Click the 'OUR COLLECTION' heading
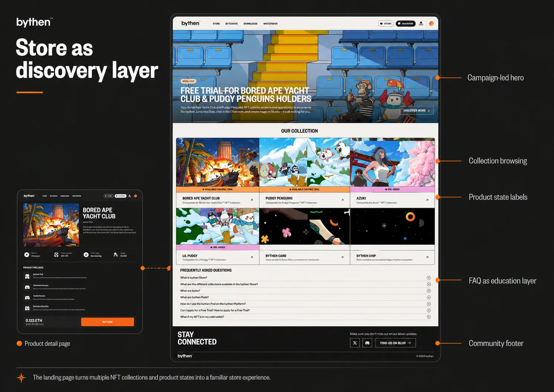Screen dimensions: 554x392 pos(299,131)
